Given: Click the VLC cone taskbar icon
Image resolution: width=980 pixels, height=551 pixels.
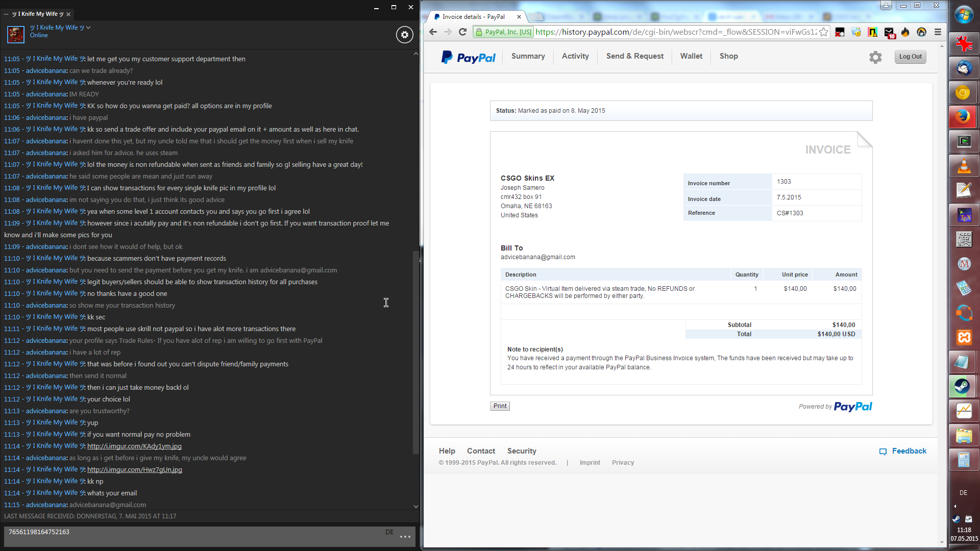Looking at the screenshot, I should pos(963,166).
